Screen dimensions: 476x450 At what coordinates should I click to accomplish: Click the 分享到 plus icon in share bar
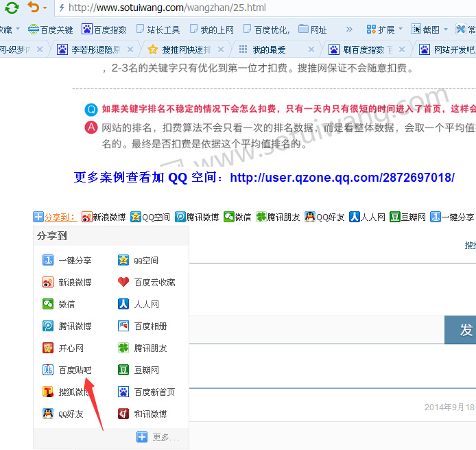(x=38, y=217)
